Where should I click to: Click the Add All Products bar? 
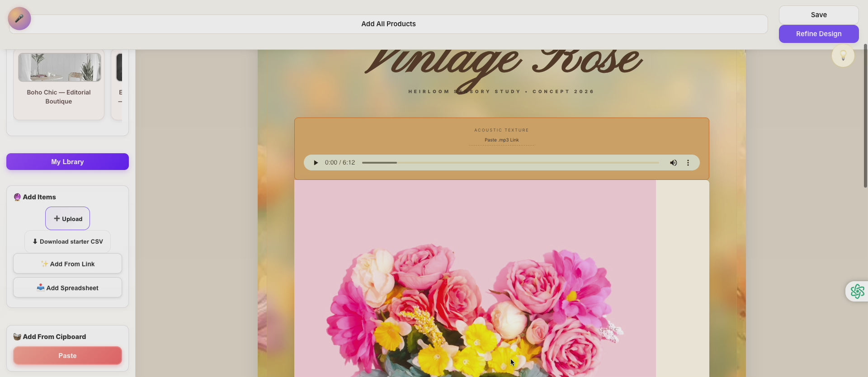tap(388, 24)
